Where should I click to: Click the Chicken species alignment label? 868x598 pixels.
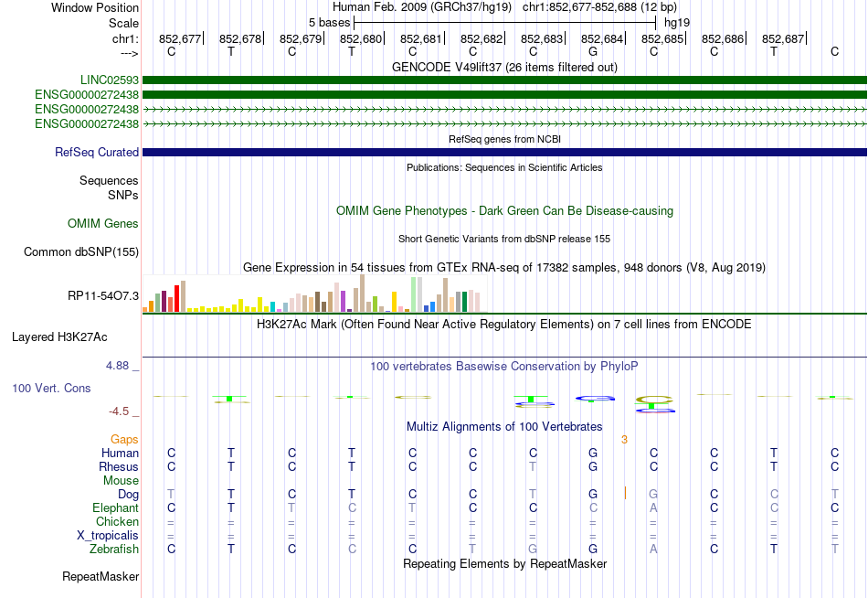click(x=117, y=522)
